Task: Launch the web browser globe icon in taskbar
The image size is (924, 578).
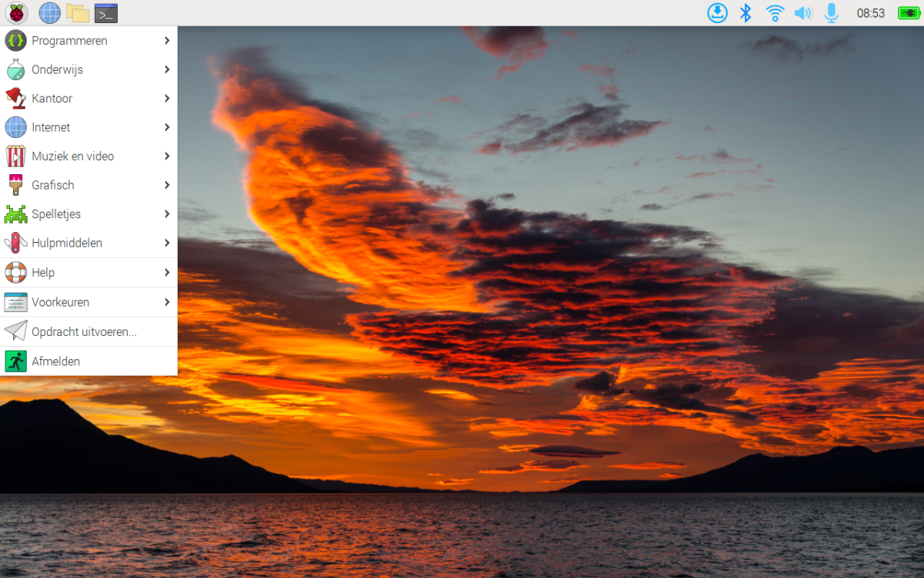Action: pos(49,13)
